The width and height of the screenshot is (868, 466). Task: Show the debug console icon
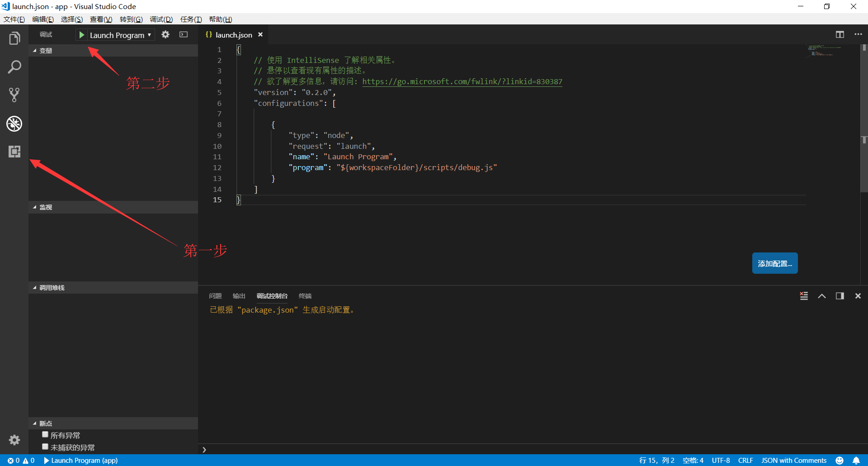tap(184, 34)
